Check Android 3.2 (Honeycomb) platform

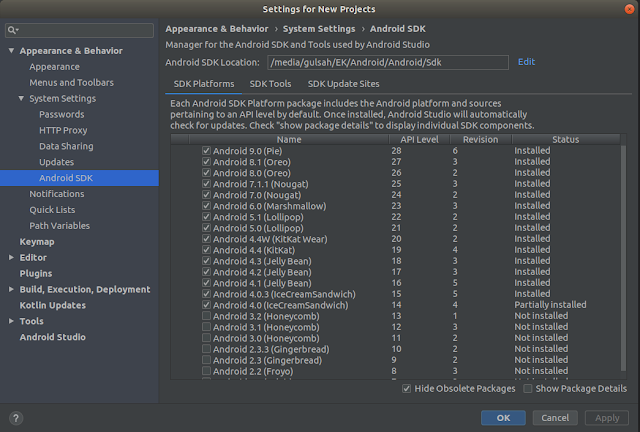[206, 316]
